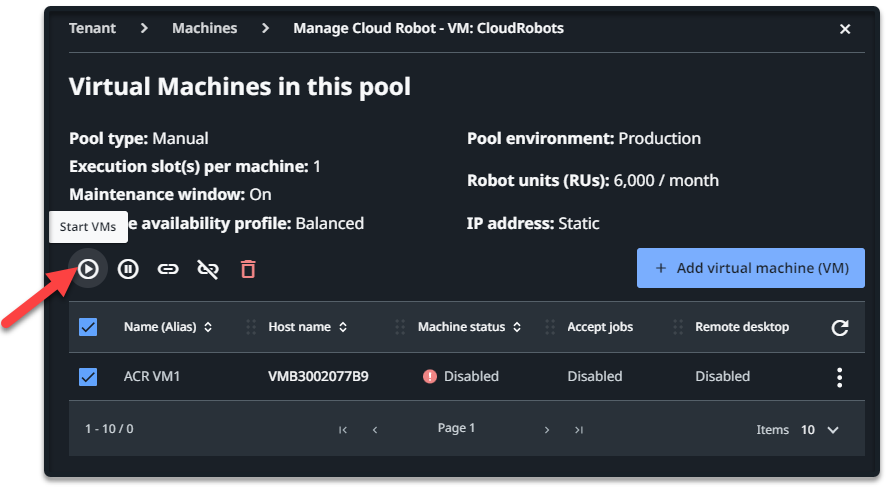Click the Stop VMs pause icon
The height and width of the screenshot is (490, 893).
[128, 268]
